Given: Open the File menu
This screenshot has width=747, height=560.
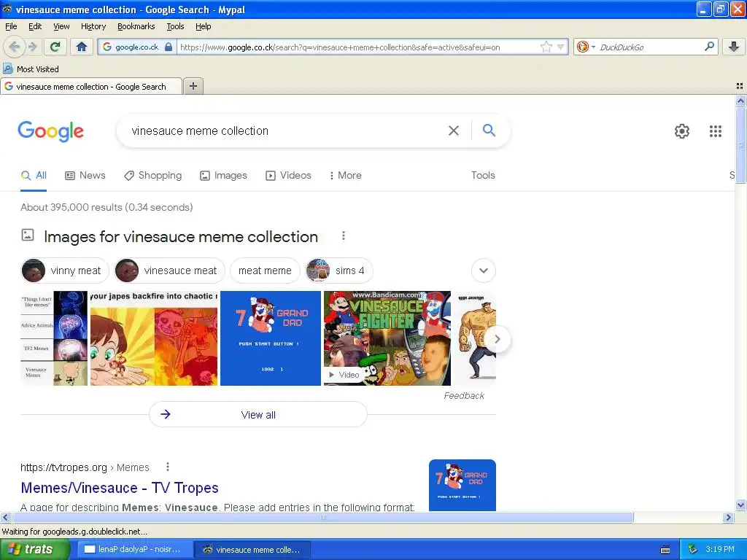Looking at the screenshot, I should [x=11, y=26].
